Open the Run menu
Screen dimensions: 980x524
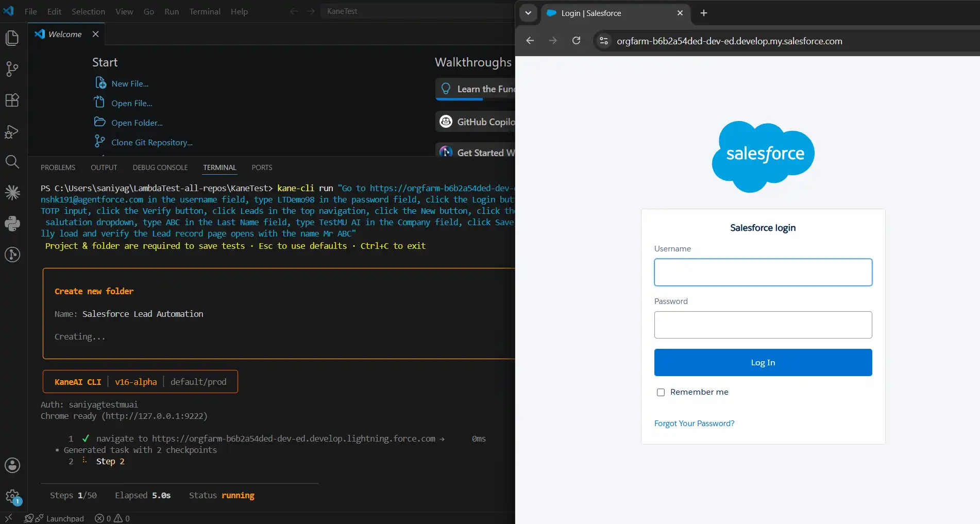pyautogui.click(x=172, y=11)
